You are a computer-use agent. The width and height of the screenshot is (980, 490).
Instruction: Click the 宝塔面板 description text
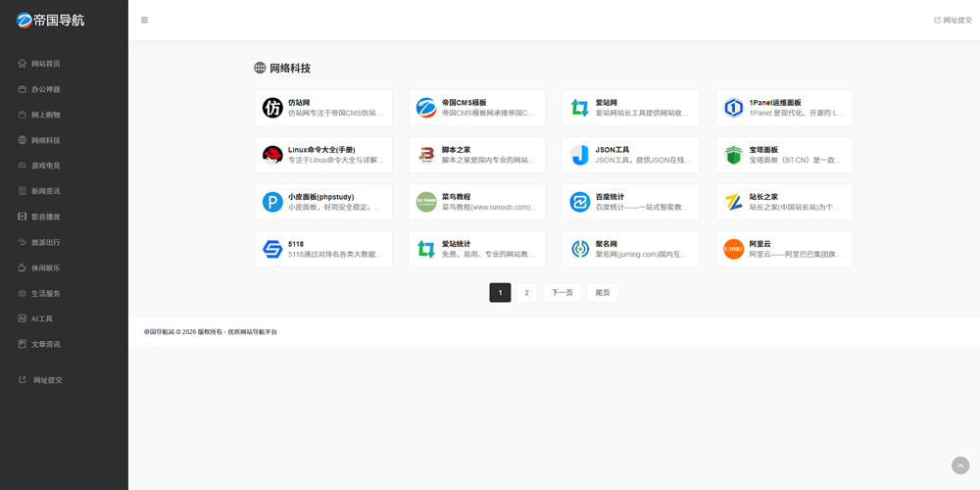(x=796, y=160)
